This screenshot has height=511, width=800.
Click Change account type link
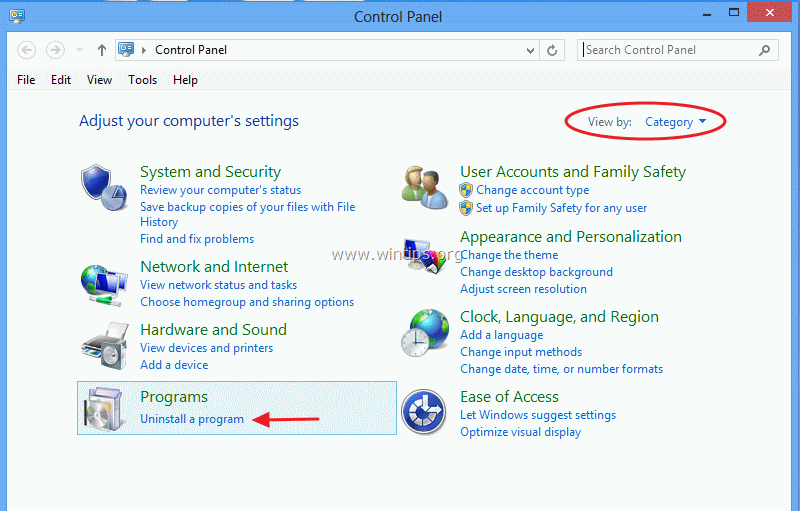click(533, 190)
